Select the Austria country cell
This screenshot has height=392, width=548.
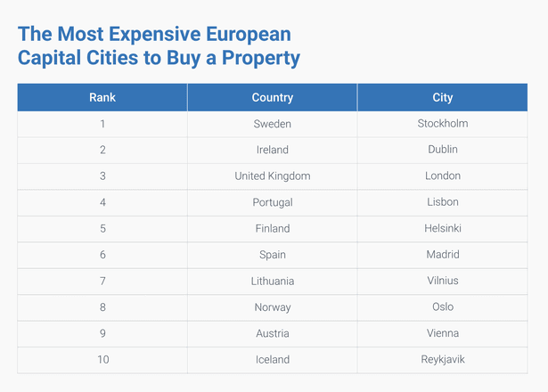pos(272,333)
